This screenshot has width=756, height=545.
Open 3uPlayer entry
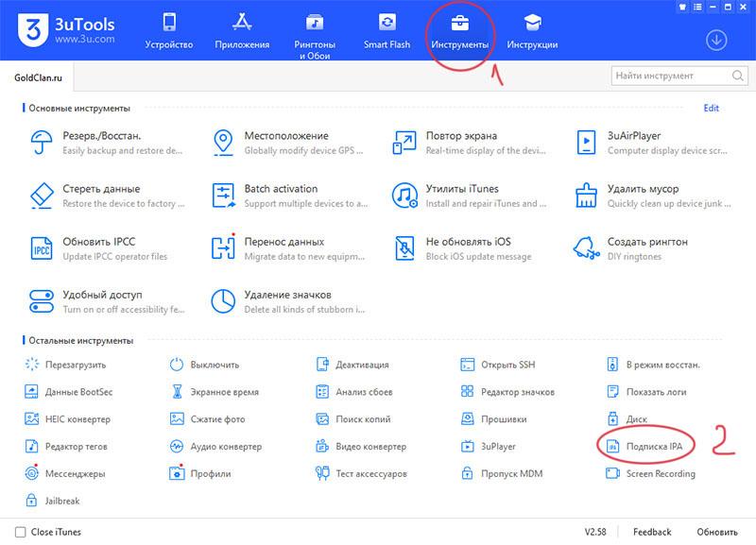pos(488,446)
